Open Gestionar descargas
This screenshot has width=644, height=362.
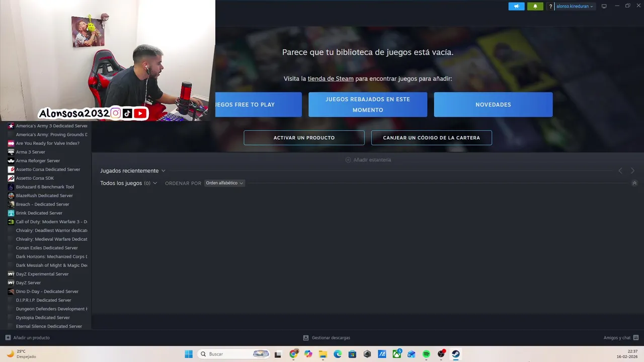[327, 338]
